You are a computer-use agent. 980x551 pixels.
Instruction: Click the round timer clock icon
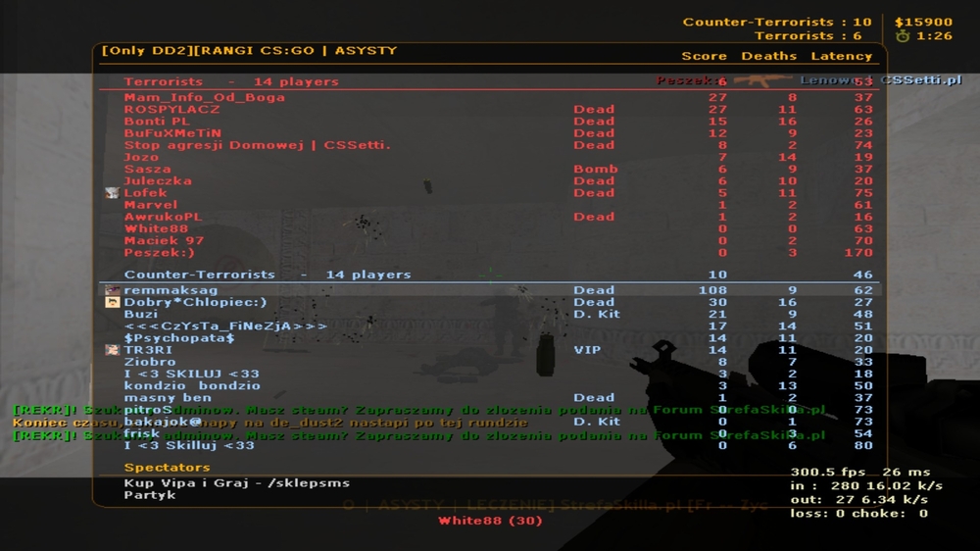(902, 36)
